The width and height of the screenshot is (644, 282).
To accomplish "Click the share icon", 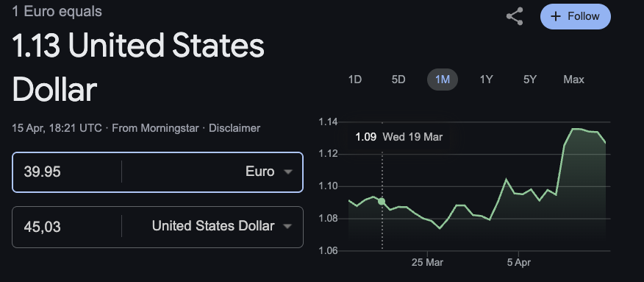I will pyautogui.click(x=514, y=16).
